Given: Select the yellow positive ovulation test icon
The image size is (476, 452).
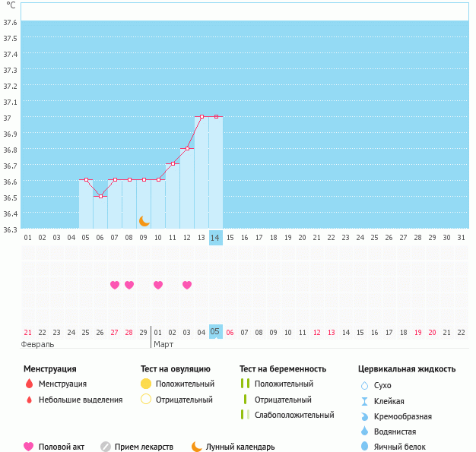Looking at the screenshot, I should [146, 384].
